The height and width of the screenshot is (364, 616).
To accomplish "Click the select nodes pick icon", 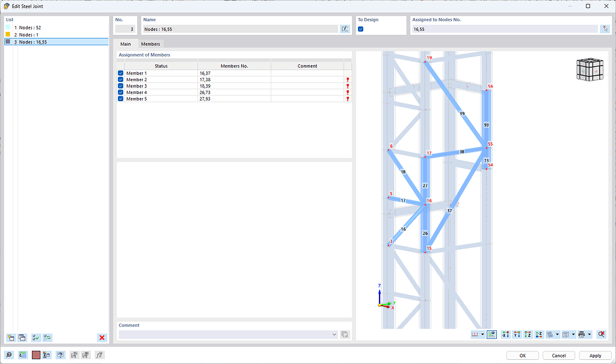I will pos(605,28).
